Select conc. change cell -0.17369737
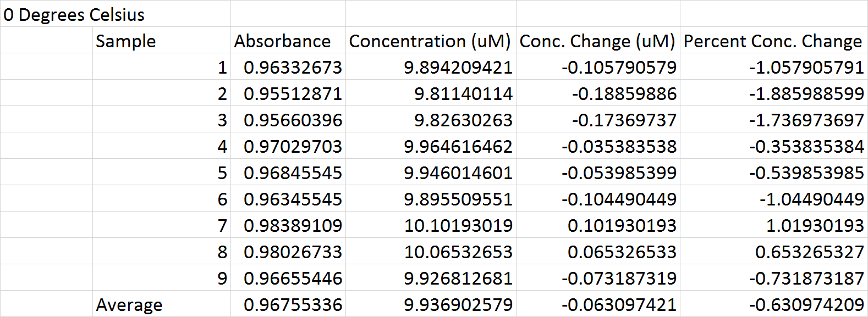 point(624,120)
